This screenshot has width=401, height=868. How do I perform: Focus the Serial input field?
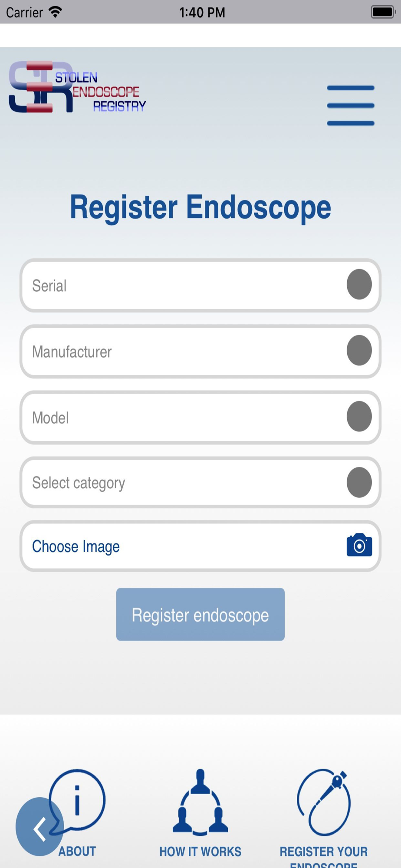coord(200,286)
